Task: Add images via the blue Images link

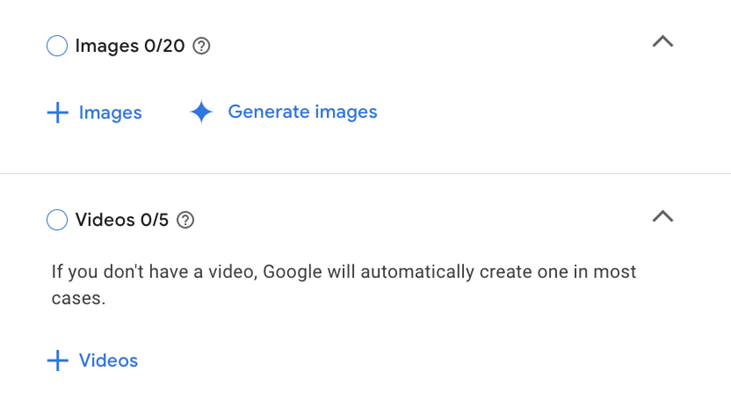Action: click(x=110, y=113)
